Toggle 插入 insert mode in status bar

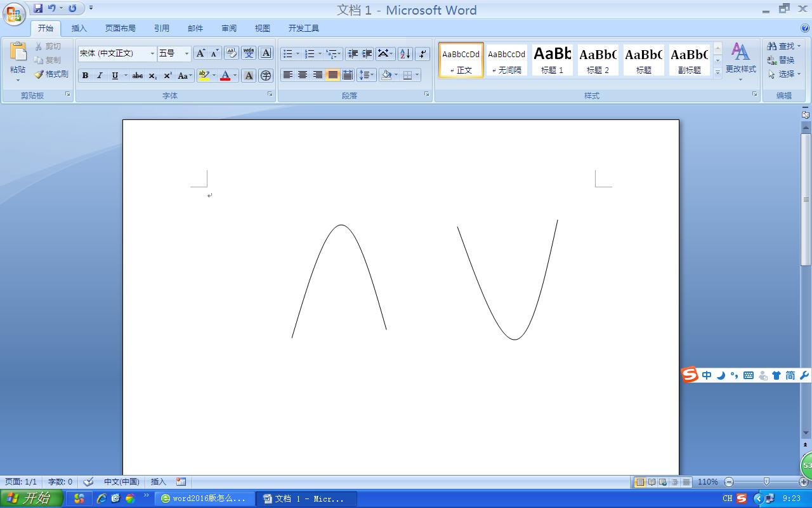click(x=159, y=482)
